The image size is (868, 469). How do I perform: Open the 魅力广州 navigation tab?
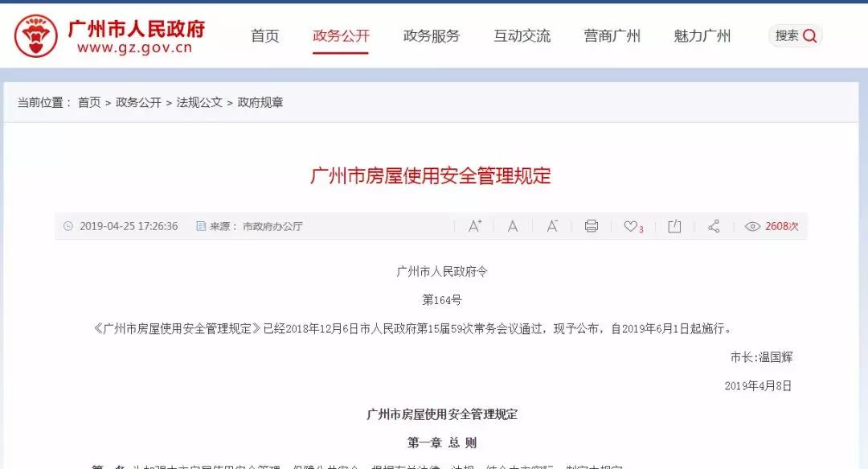(702, 36)
